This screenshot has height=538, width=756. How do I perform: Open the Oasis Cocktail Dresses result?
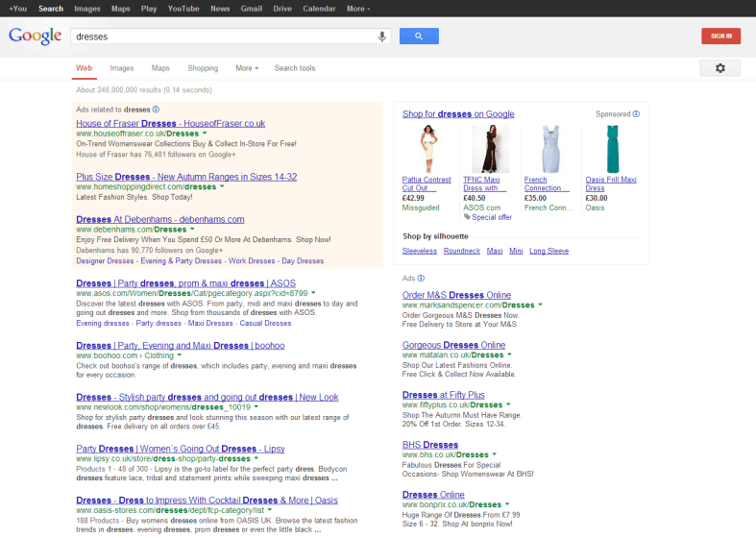click(x=207, y=501)
